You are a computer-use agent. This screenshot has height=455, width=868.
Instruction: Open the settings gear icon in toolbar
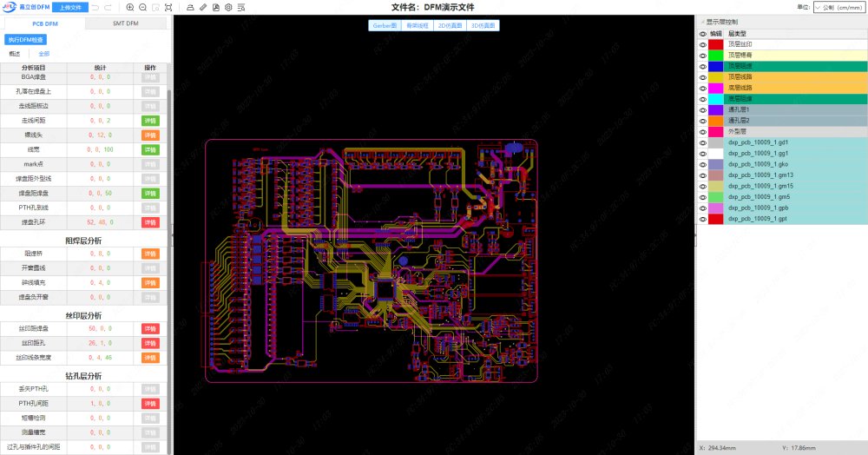coord(228,7)
